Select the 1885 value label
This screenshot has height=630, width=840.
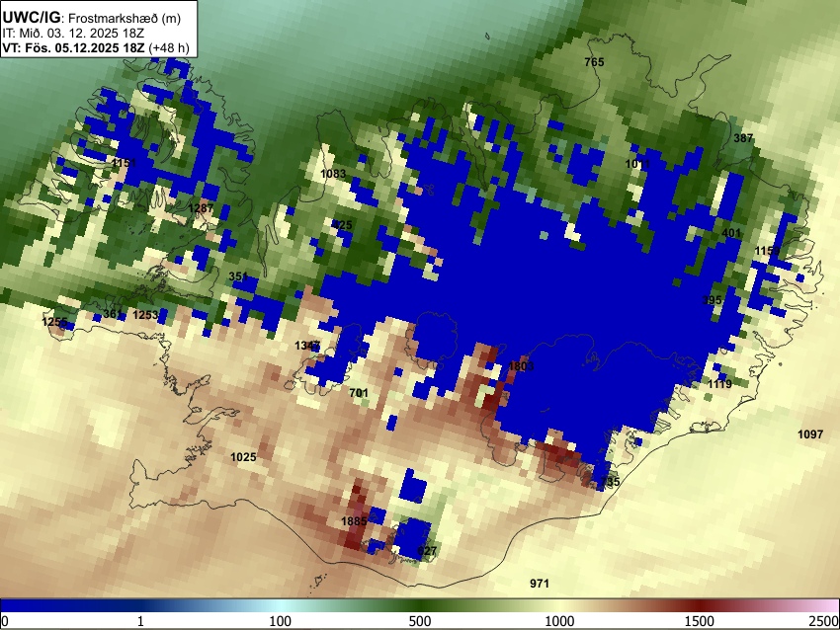(354, 521)
